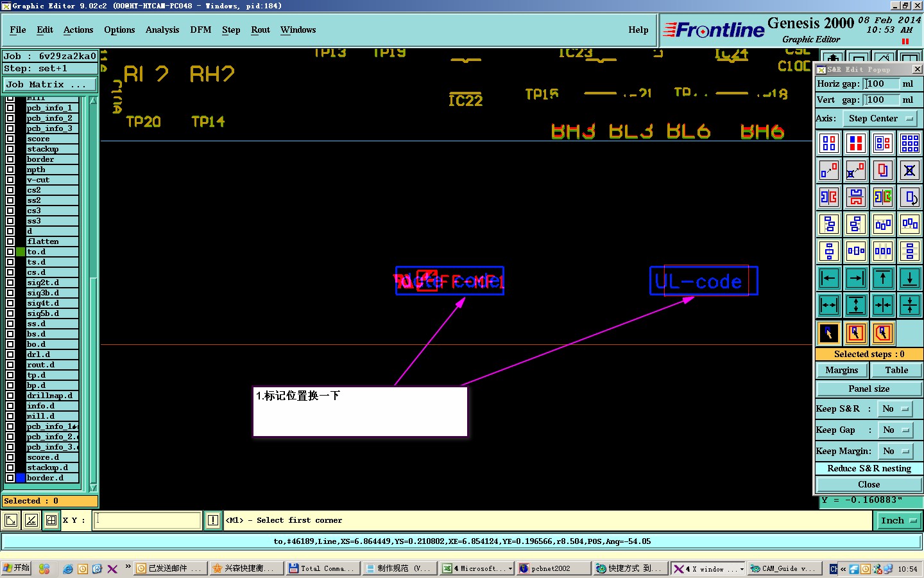Click move step icon with arrow
Screen dimensions: 924x578
(x=829, y=170)
